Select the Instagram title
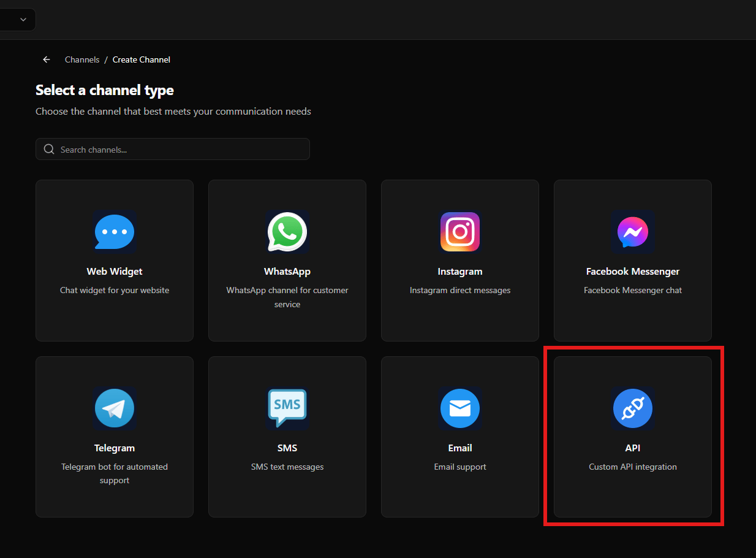Image resolution: width=756 pixels, height=558 pixels. [x=460, y=272]
